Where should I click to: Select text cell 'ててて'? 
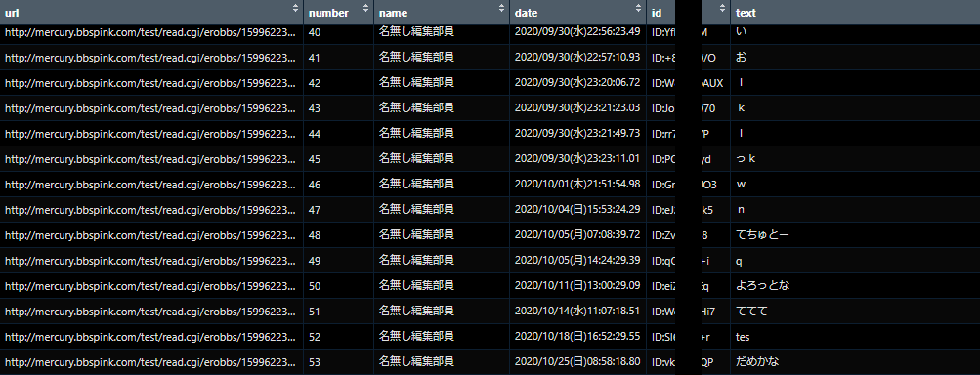click(855, 312)
